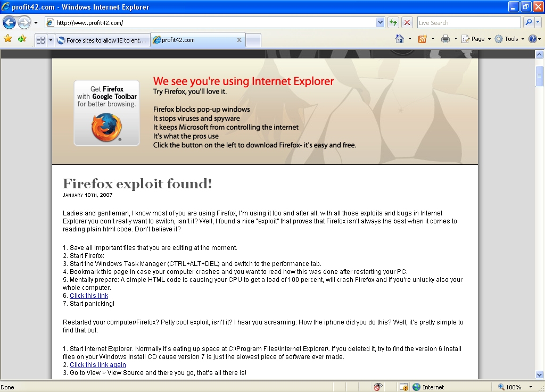
Task: Go back with the Back arrow button
Action: click(x=10, y=23)
